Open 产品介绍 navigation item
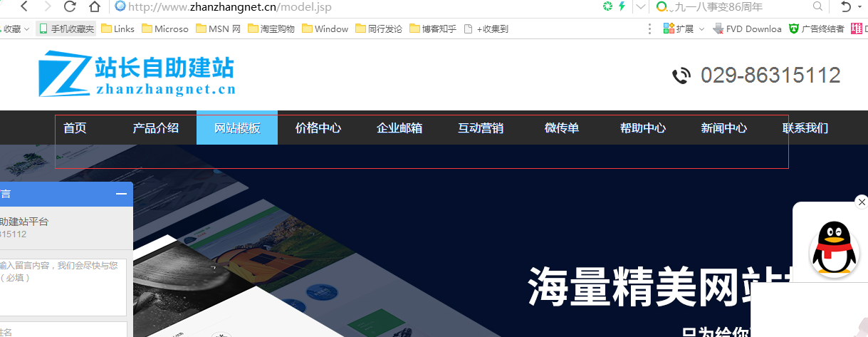 tap(156, 128)
